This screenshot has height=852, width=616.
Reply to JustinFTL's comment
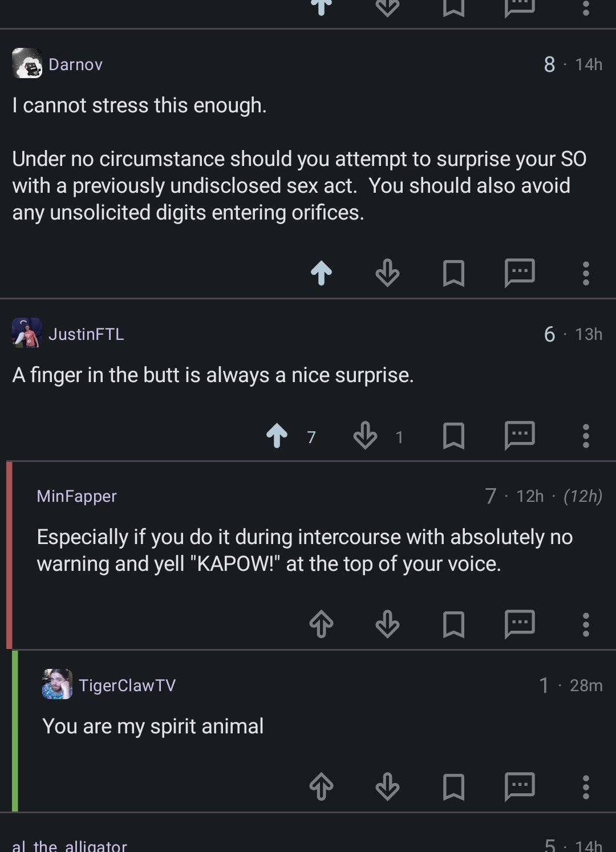point(520,436)
